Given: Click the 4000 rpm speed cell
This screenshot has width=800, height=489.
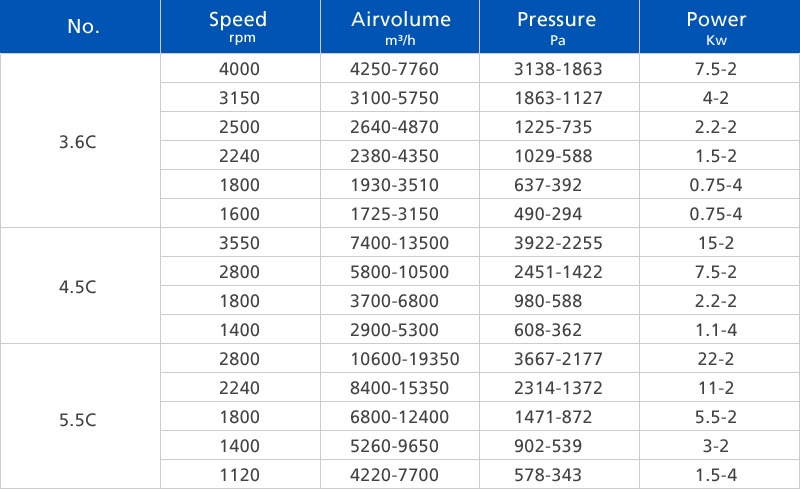Looking at the screenshot, I should tap(238, 69).
